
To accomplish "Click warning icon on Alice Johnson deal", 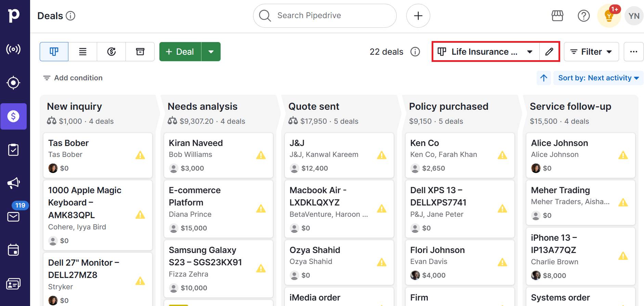I will click(x=623, y=155).
